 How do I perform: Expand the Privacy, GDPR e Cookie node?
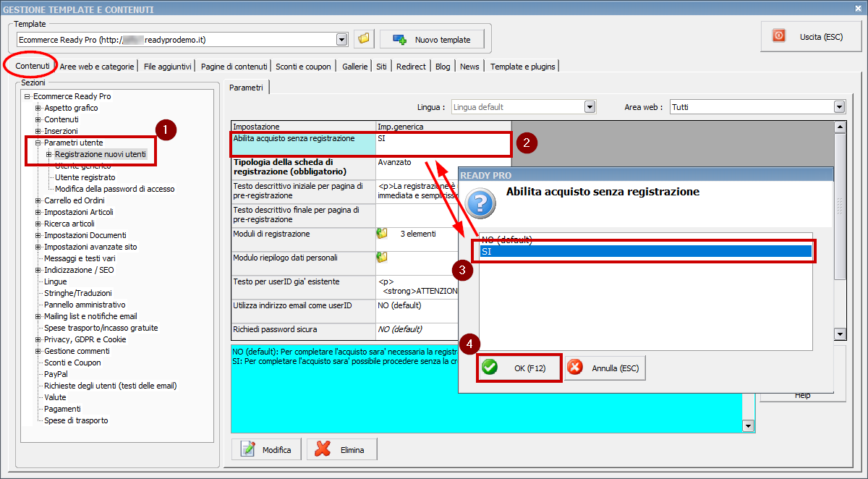[38, 339]
